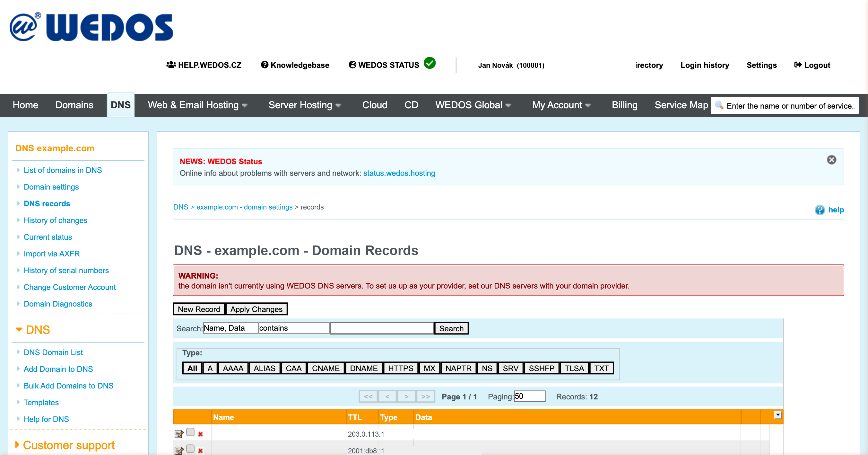Click the Knowledgebase question mark icon
Screen dimensions: 868x455
click(265, 65)
